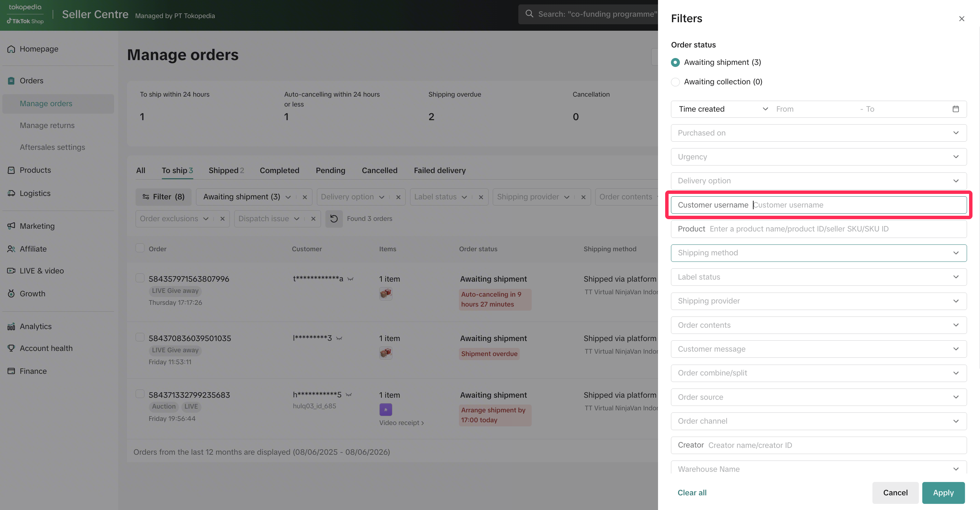Clear the Dispatch issue filter chip
980x510 pixels.
tap(313, 219)
